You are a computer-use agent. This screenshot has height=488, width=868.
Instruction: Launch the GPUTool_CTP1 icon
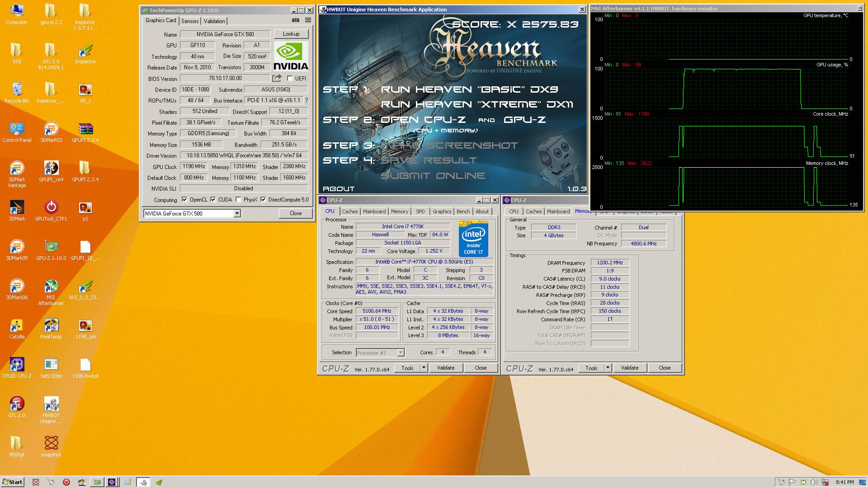pos(51,211)
